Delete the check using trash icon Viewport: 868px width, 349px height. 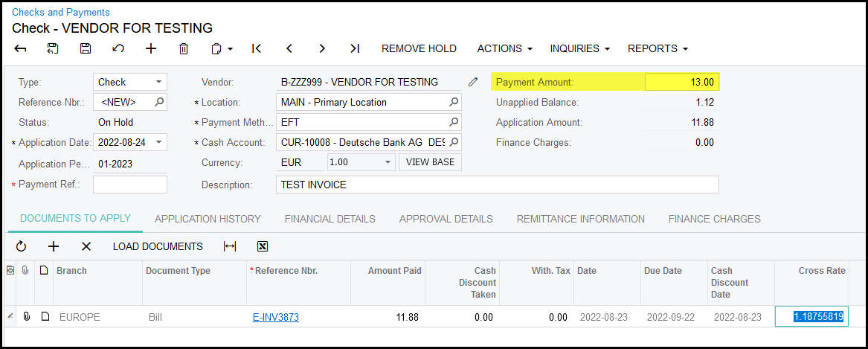click(184, 48)
